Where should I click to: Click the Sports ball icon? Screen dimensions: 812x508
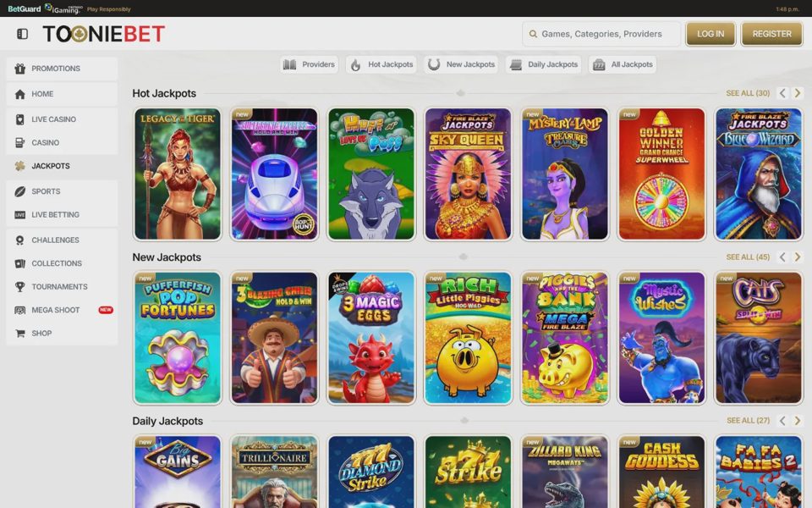(19, 191)
